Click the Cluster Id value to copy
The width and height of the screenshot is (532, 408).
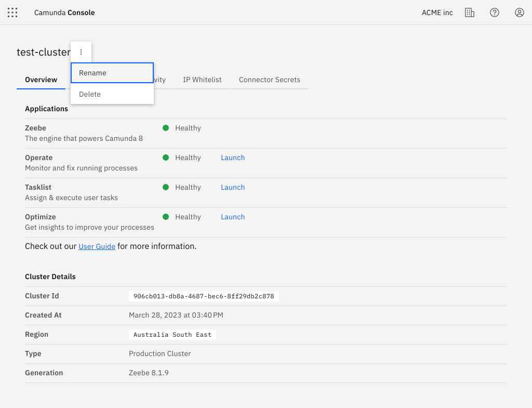(x=204, y=296)
